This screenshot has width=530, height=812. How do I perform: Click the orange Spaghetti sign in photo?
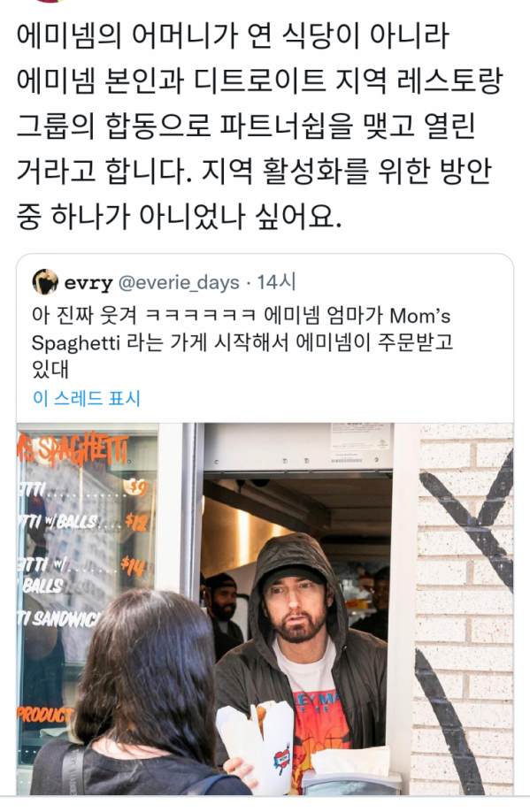(73, 448)
